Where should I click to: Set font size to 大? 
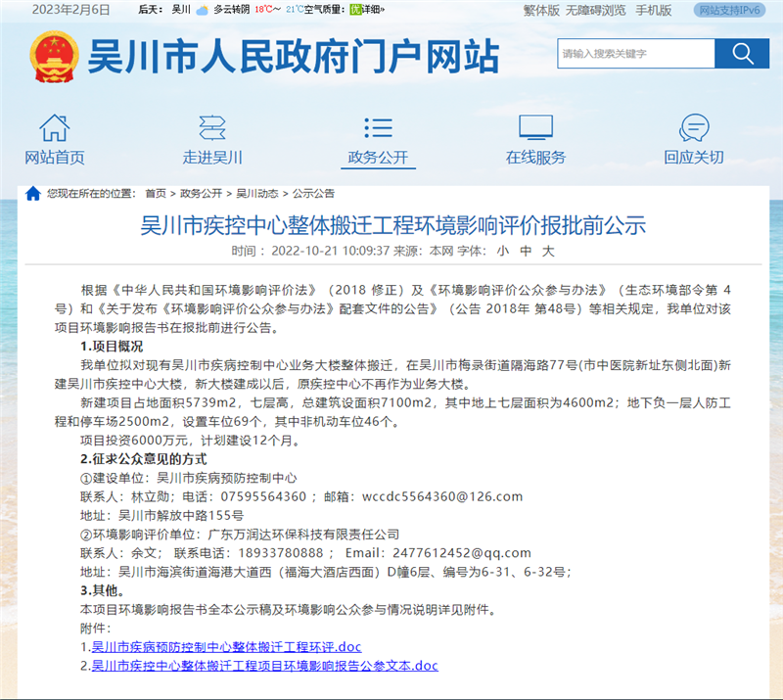pos(547,252)
